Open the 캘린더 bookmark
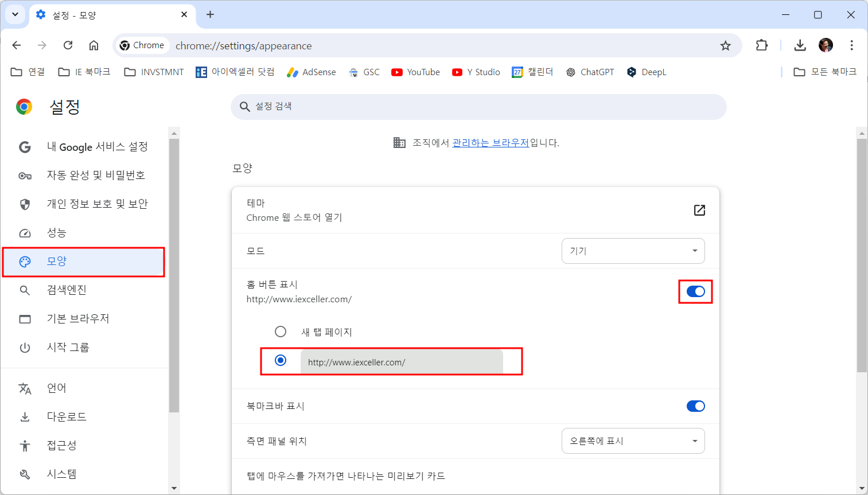The height and width of the screenshot is (495, 868). [533, 72]
